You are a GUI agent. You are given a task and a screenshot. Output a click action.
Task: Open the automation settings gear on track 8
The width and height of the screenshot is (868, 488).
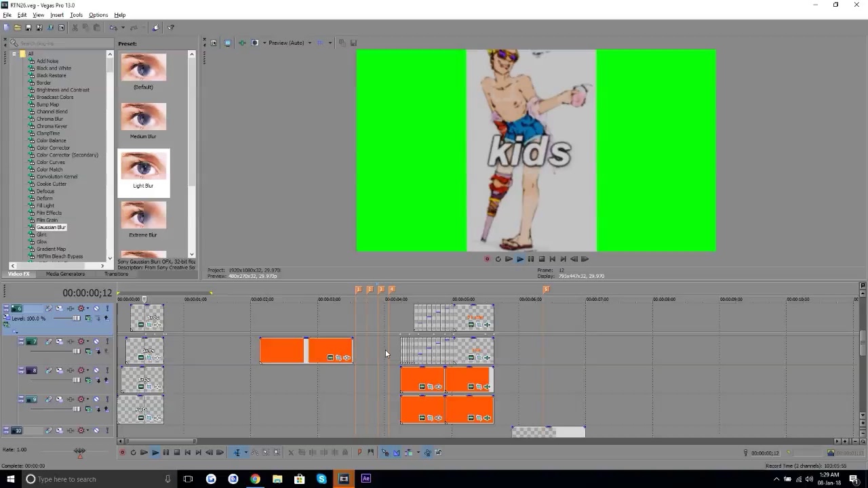coord(81,370)
